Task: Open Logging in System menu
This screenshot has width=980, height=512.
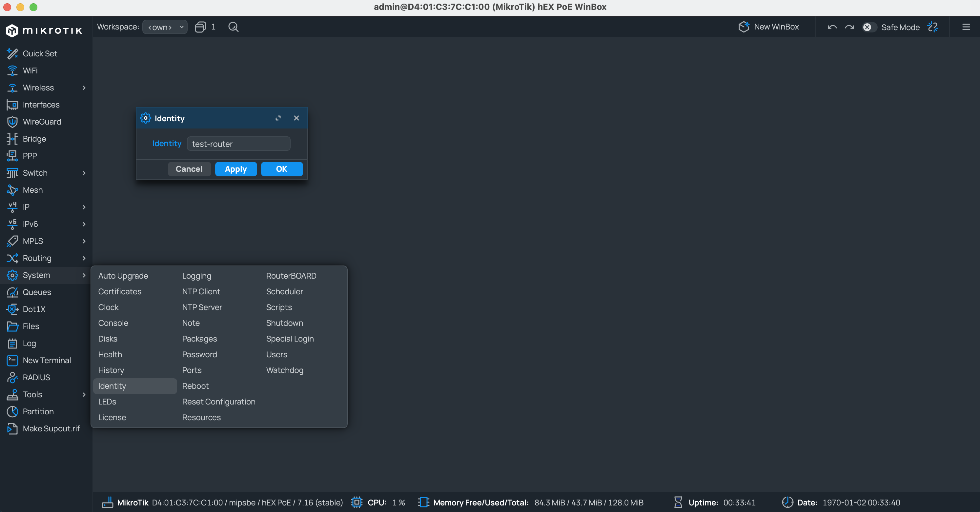Action: pos(197,276)
